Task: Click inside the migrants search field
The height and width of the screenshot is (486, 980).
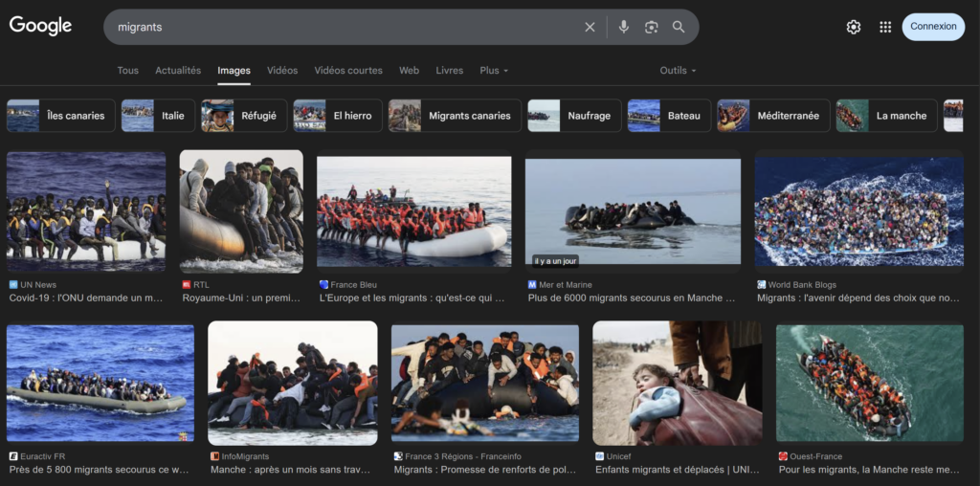Action: pyautogui.click(x=345, y=27)
